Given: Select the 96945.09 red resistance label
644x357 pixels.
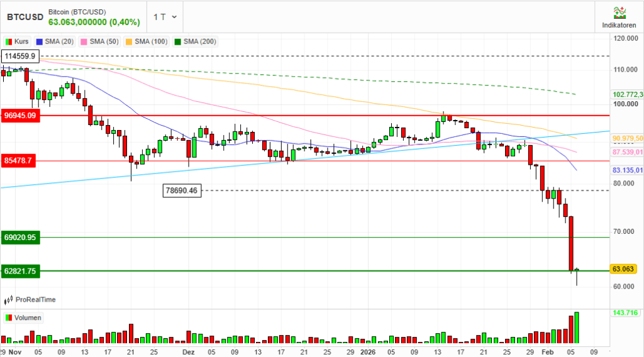Looking at the screenshot, I should pos(20,116).
